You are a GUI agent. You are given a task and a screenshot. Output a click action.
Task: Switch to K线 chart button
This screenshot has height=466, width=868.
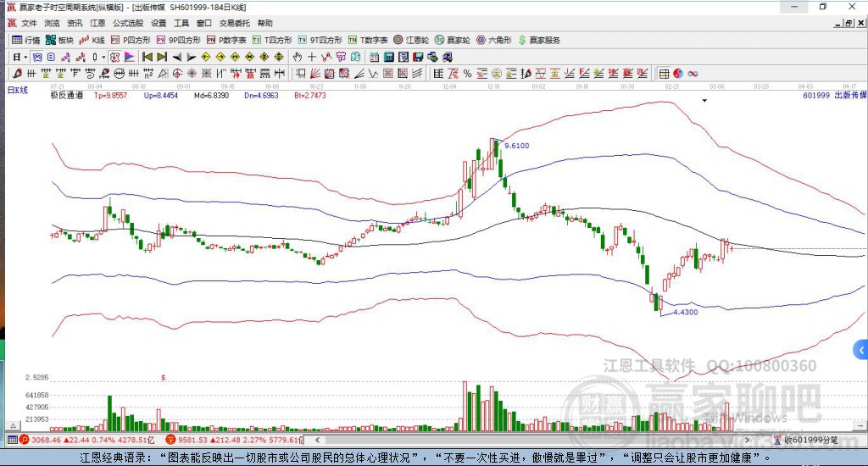[92, 40]
